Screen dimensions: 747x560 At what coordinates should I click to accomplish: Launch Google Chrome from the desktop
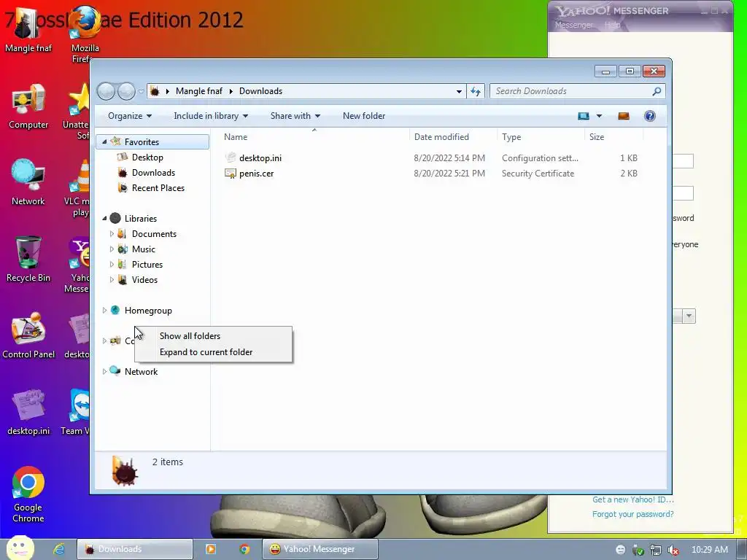(28, 494)
